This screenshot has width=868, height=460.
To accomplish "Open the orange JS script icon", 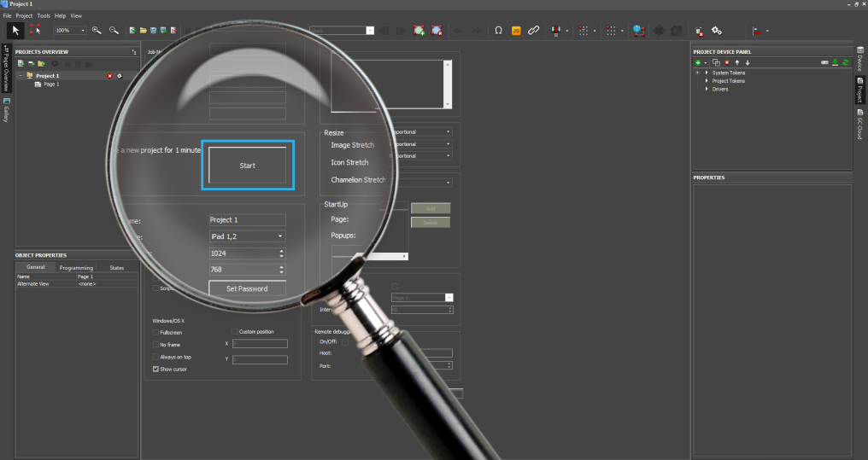I will pos(516,30).
